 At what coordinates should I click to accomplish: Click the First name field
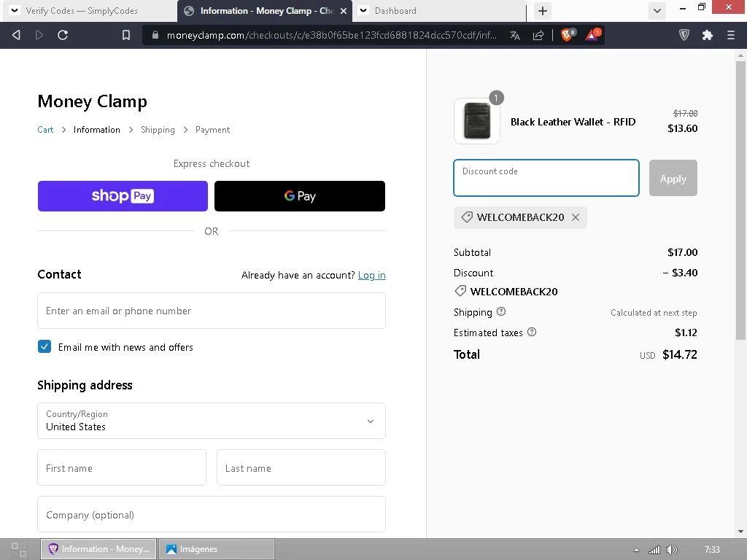[x=122, y=467]
